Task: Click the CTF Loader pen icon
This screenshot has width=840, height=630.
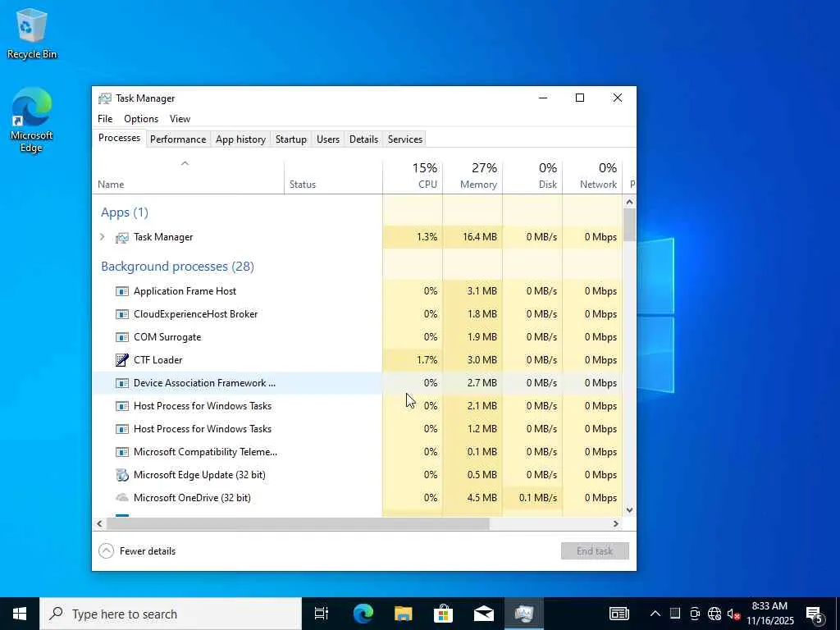Action: point(122,360)
